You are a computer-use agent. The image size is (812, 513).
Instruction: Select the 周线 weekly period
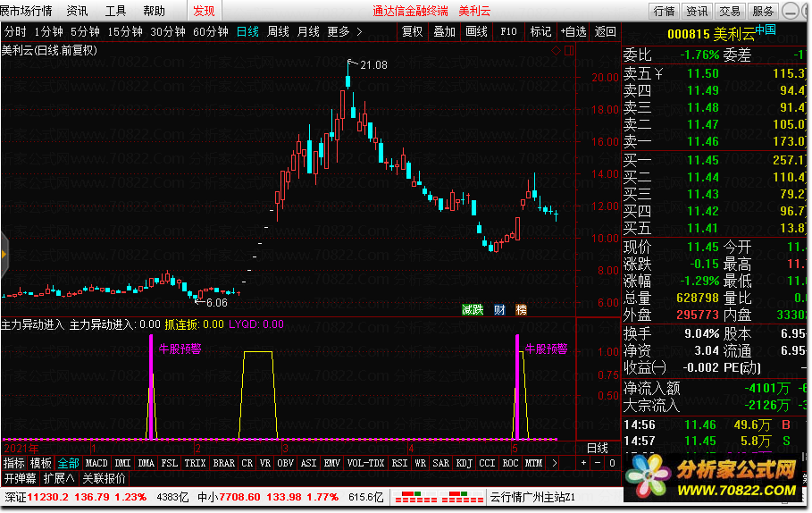tap(278, 31)
